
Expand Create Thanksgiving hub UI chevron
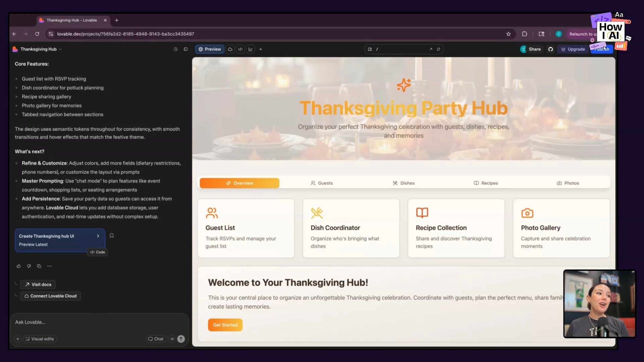pos(98,236)
